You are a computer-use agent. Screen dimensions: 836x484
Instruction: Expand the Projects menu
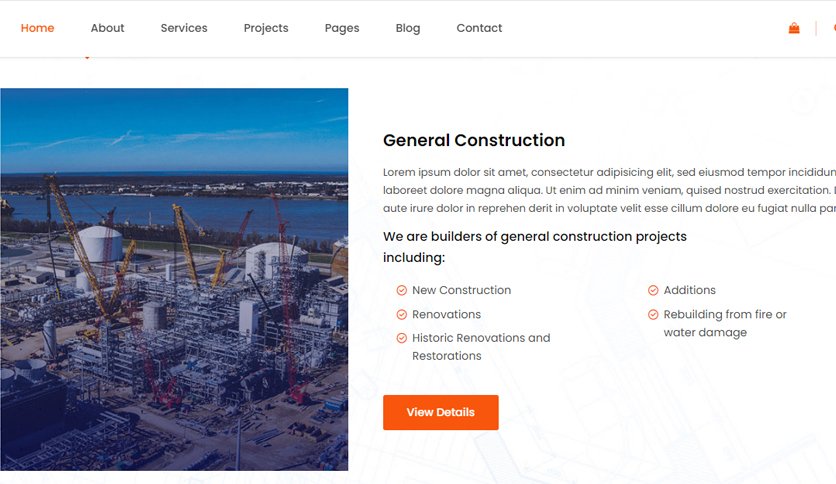pyautogui.click(x=266, y=28)
